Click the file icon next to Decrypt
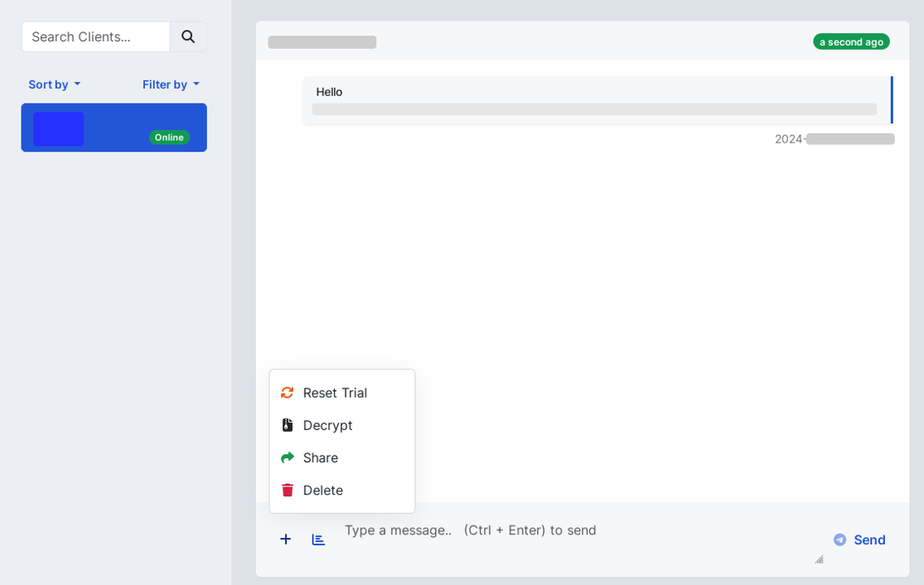 pyautogui.click(x=288, y=425)
